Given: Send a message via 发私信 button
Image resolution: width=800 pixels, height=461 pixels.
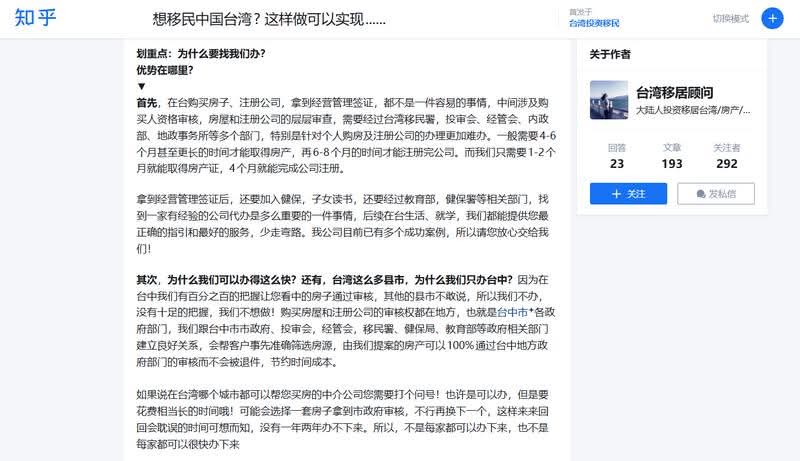Looking at the screenshot, I should 716,194.
